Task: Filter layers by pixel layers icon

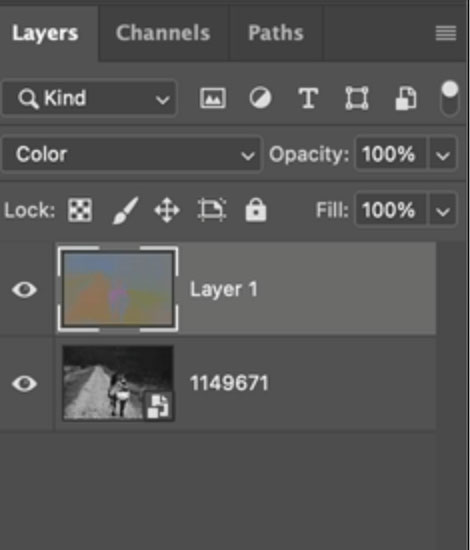Action: pyautogui.click(x=213, y=98)
